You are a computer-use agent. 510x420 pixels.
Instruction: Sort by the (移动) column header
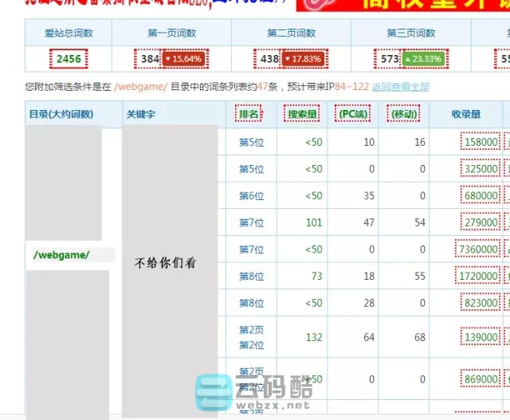click(404, 114)
